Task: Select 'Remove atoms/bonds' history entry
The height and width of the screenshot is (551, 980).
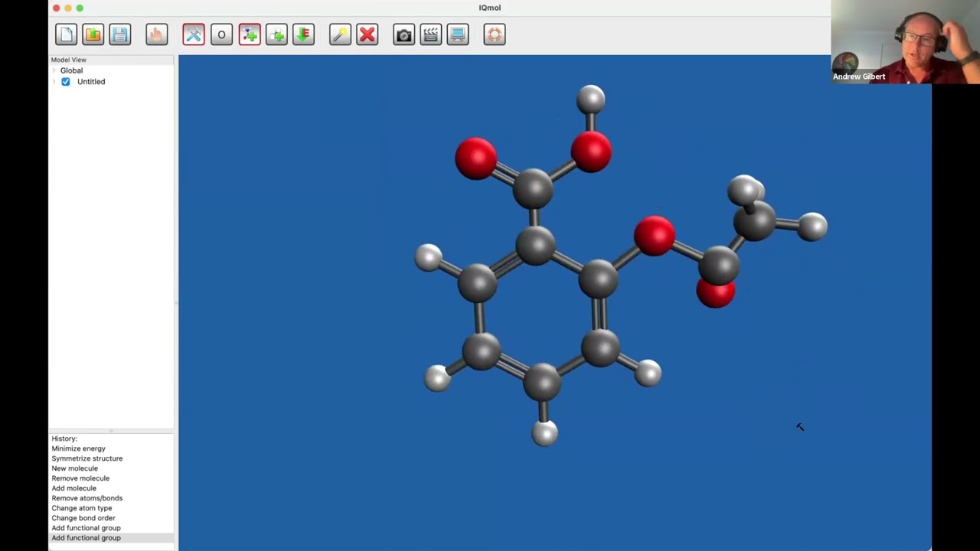Action: (87, 498)
